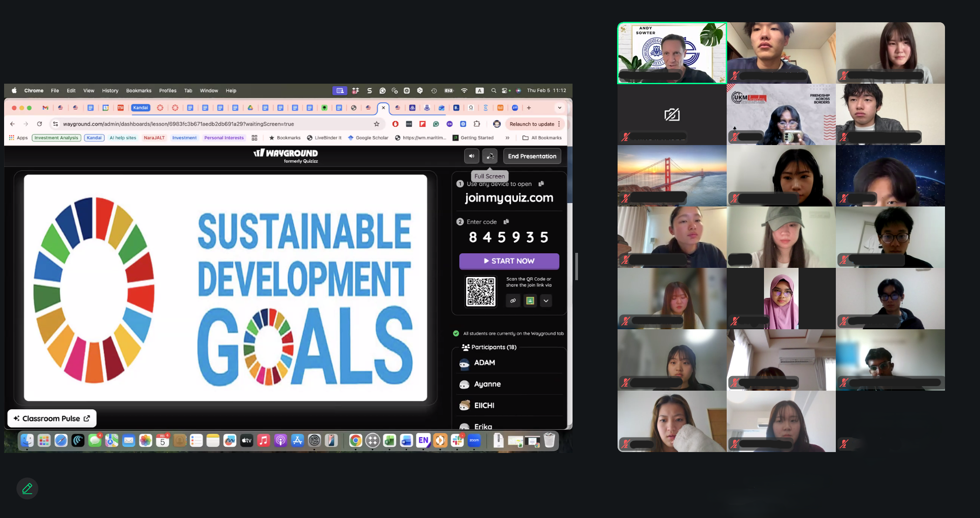Open Zoom app from the Dock
This screenshot has height=518, width=980.
(x=474, y=440)
